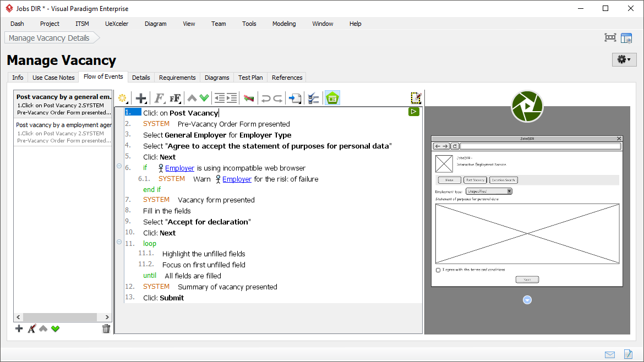The image size is (644, 362).
Task: Follow the Employer link in step 6
Action: click(x=179, y=168)
